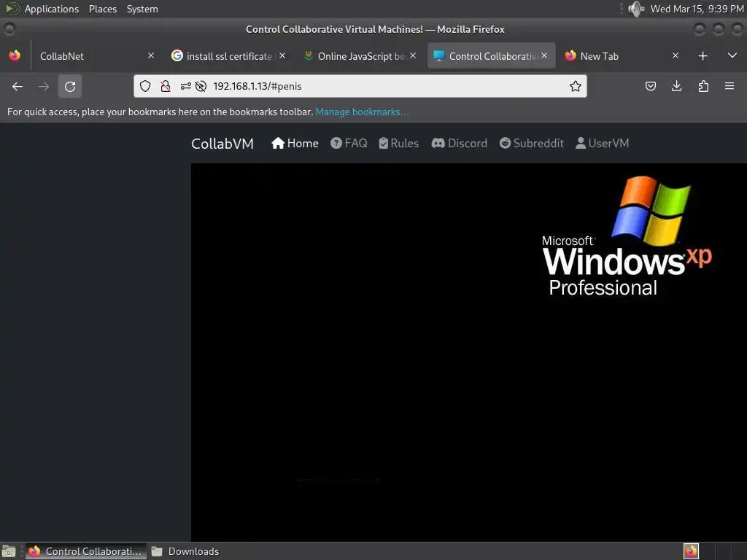Open the Firefox downloads panel arrow
The width and height of the screenshot is (747, 560).
676,86
